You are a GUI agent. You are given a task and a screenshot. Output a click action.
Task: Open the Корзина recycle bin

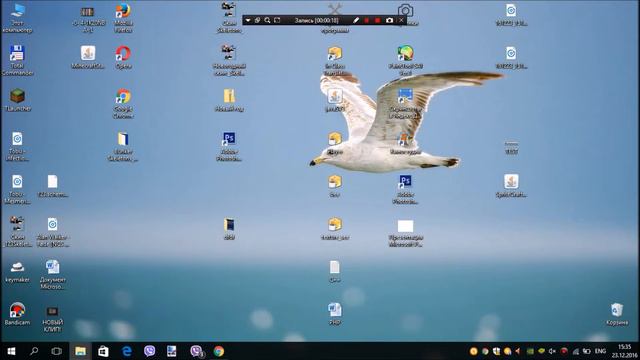[617, 314]
